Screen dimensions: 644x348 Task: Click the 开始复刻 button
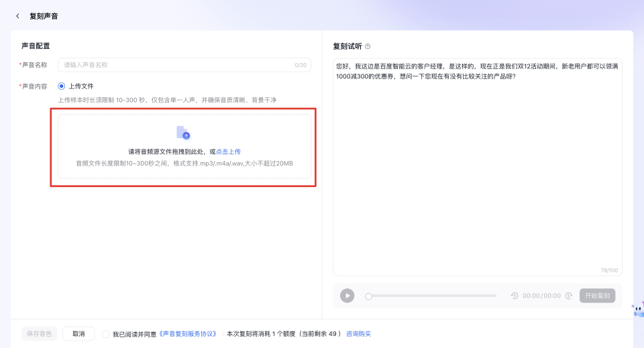(x=597, y=296)
